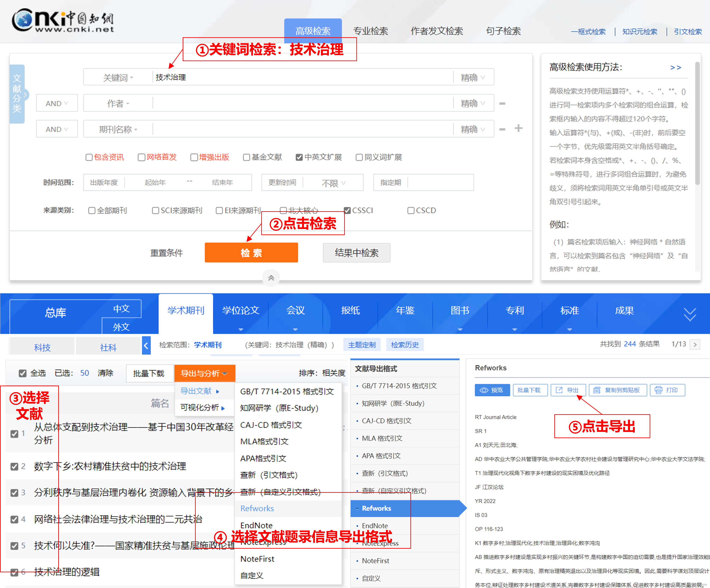The height and width of the screenshot is (588, 710).
Task: Check the CSCD source checkbox
Action: click(x=411, y=211)
